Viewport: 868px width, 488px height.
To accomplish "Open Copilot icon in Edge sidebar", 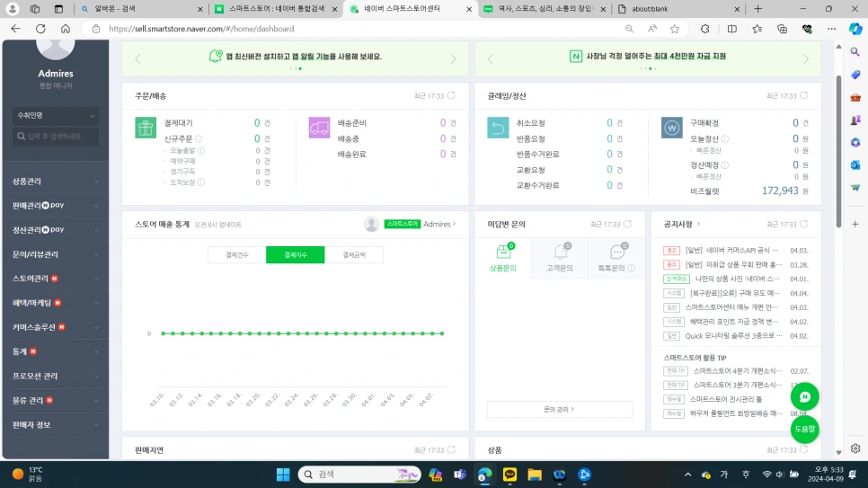I will (855, 29).
